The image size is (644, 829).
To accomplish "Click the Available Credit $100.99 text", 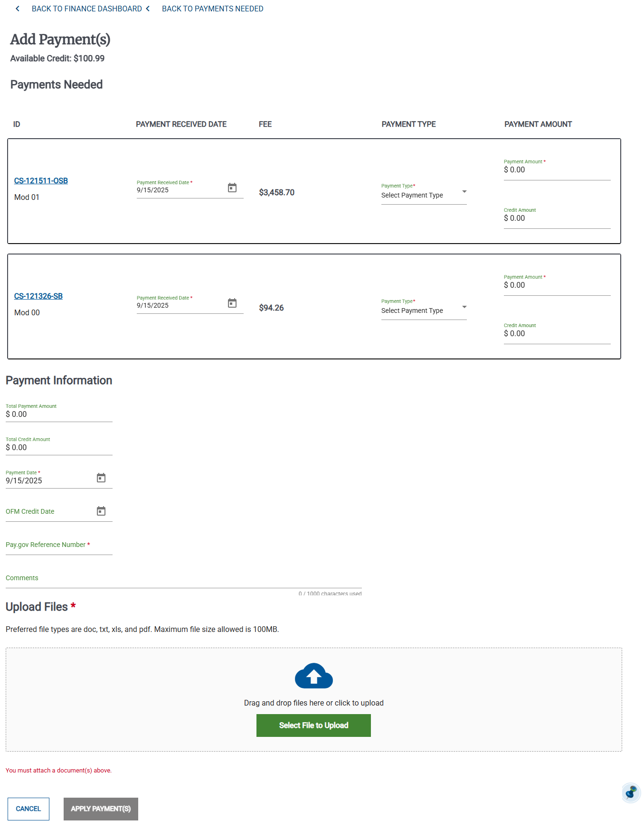I will pos(57,58).
